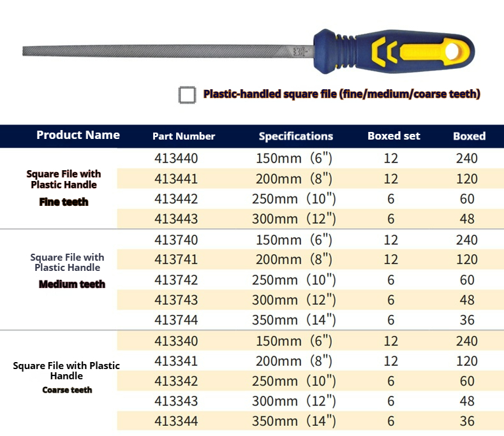Select part number 413443
Screen dimensions: 504x436
[176, 219]
